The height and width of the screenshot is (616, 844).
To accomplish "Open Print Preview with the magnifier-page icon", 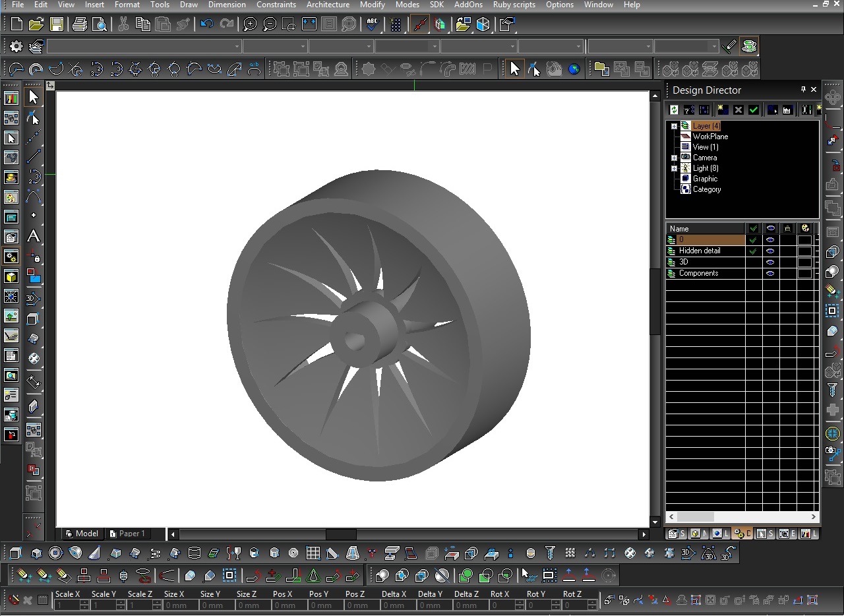I will pyautogui.click(x=100, y=25).
